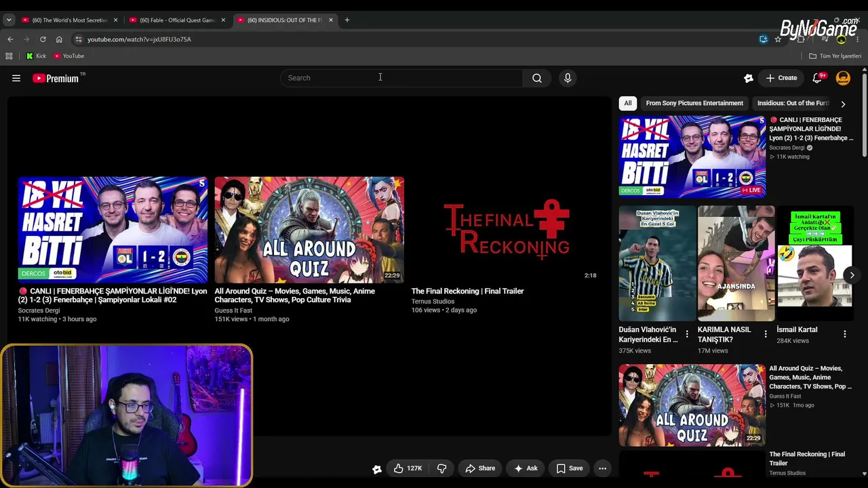
Task: Open Socrates Dergi channel under endscreen video
Action: (39, 310)
